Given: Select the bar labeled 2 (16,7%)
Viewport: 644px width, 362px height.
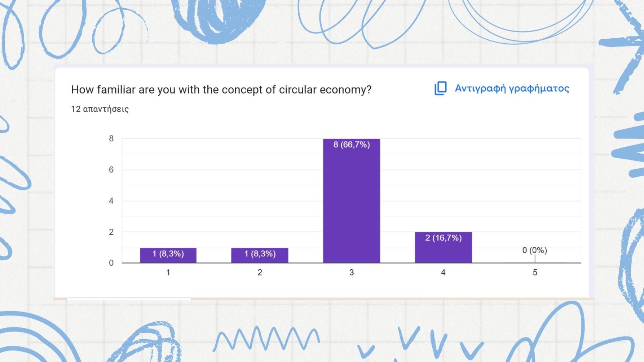Looking at the screenshot, I should 443,247.
